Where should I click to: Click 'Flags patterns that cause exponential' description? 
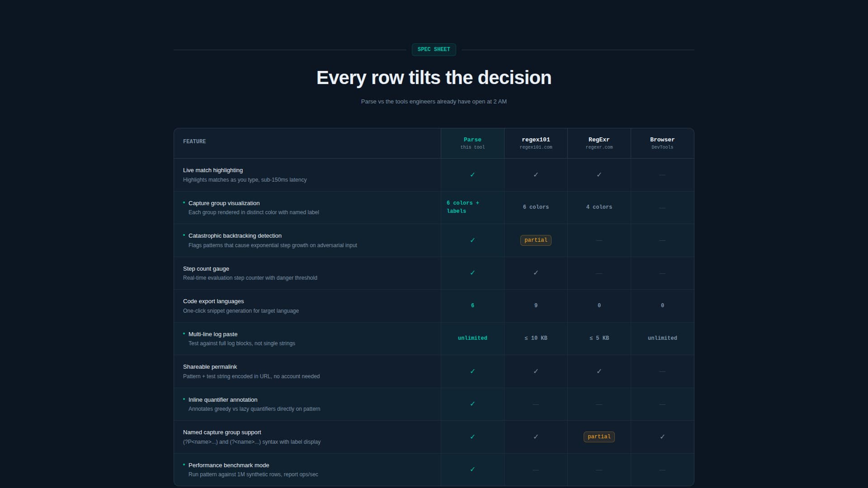tap(273, 245)
